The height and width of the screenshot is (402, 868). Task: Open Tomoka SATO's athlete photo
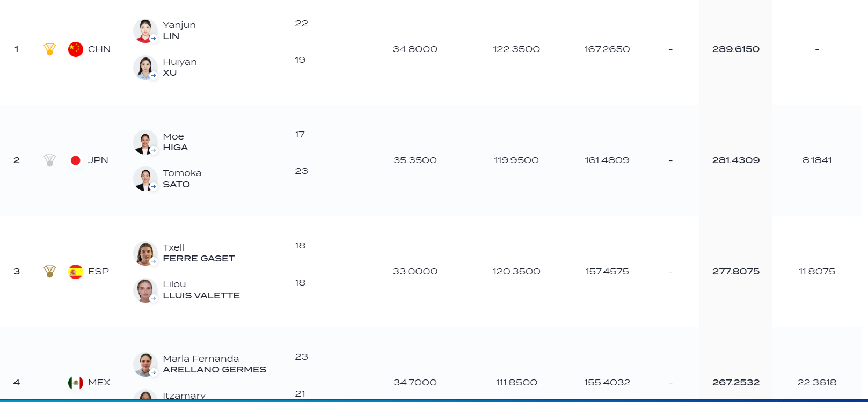click(145, 179)
